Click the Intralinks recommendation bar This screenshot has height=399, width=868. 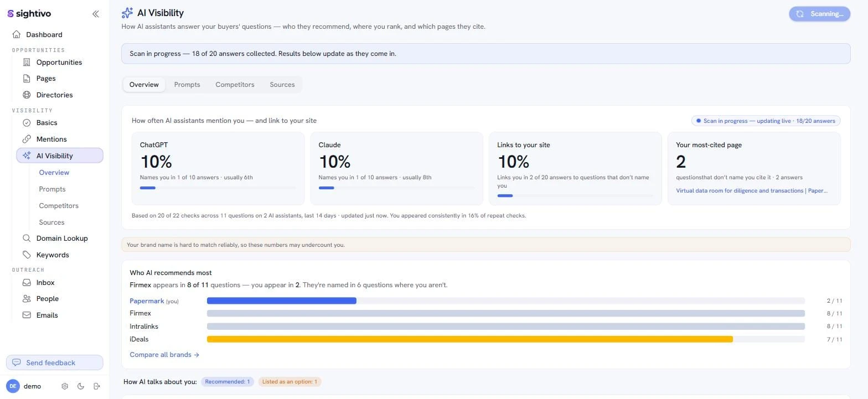506,327
